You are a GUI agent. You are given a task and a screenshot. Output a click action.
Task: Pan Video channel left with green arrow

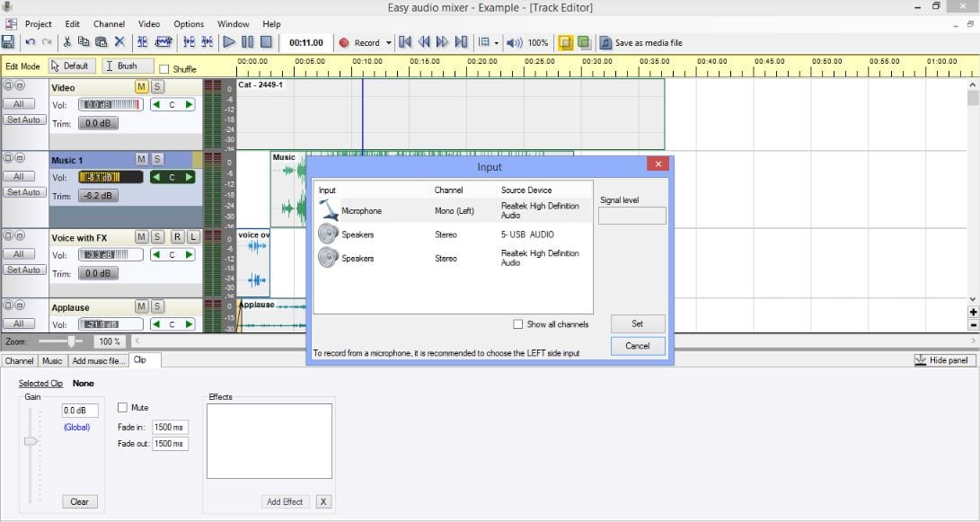click(x=156, y=104)
